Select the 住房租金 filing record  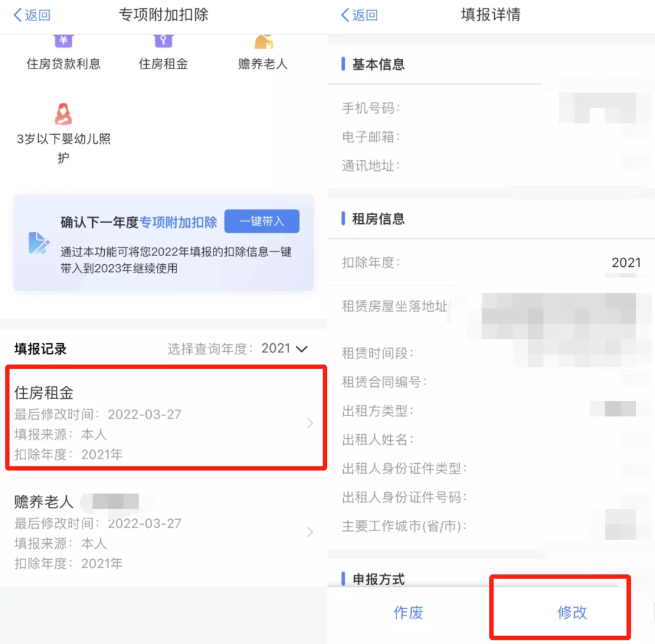[166, 418]
